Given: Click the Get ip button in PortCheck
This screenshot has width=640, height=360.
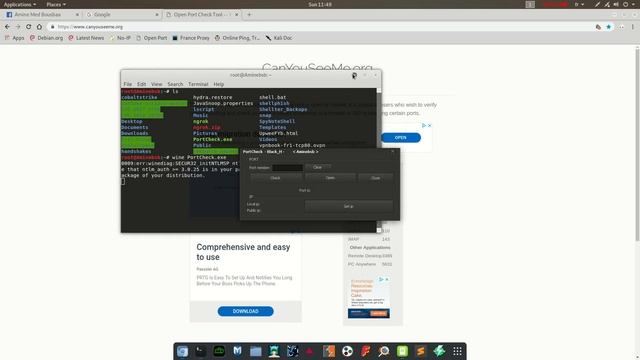Looking at the screenshot, I should point(349,206).
